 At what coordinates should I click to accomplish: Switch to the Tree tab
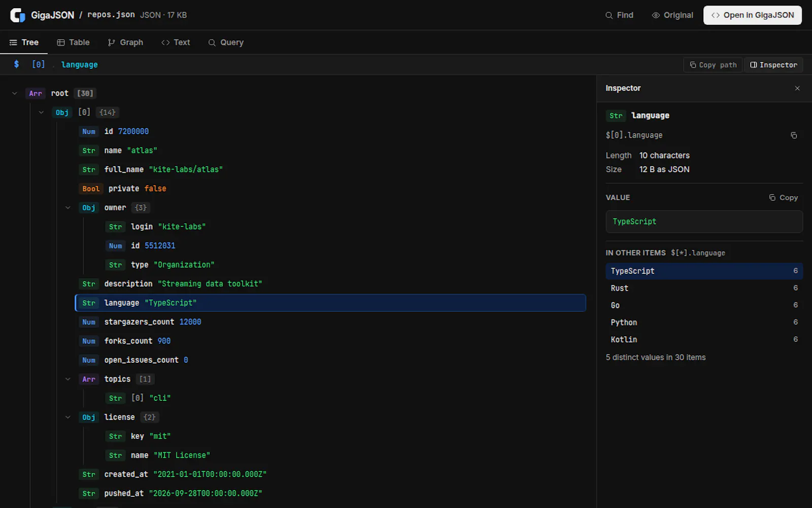tap(24, 43)
